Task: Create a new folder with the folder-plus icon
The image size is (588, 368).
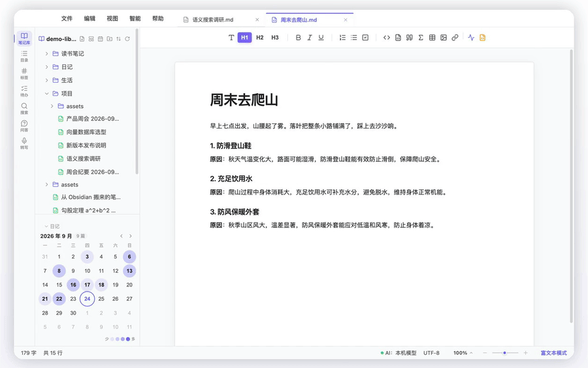Action: tap(109, 39)
